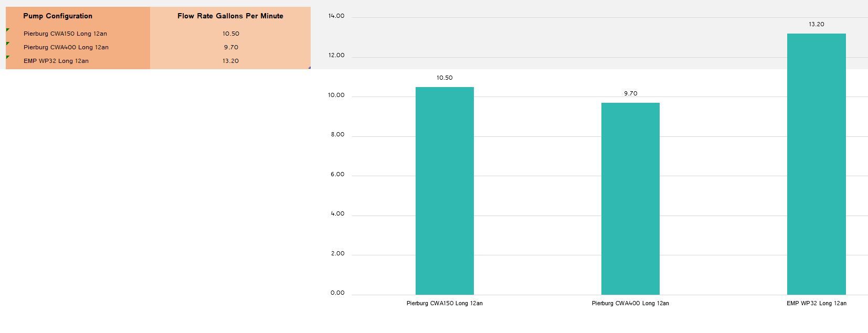
Task: Click the Pierburg CWA150 chart bar
Action: pos(444,191)
